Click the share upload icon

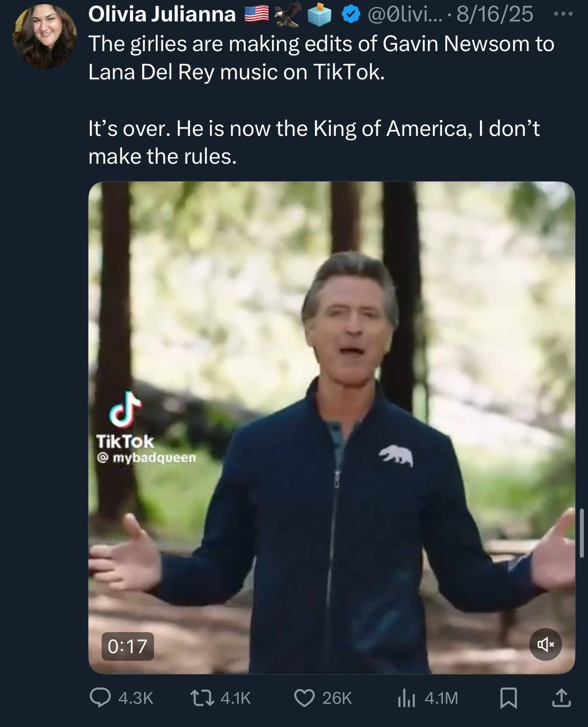pyautogui.click(x=562, y=698)
